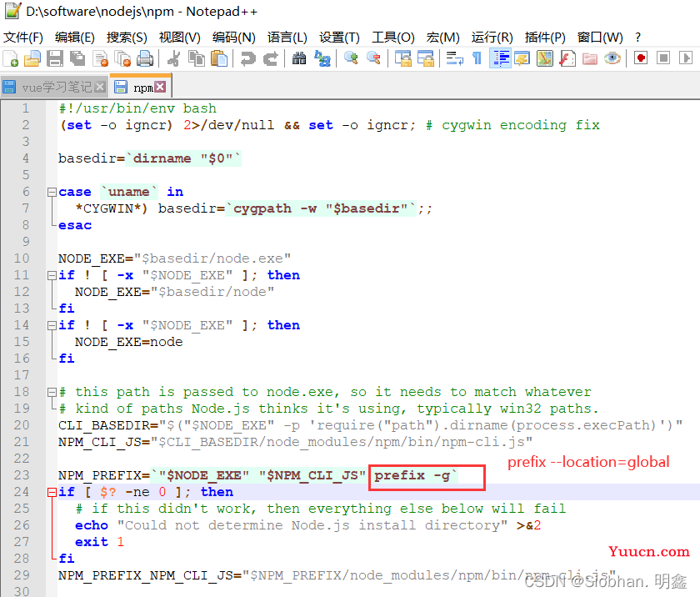Image resolution: width=700 pixels, height=597 pixels.
Task: Open the Function List icon
Action: coord(567,58)
